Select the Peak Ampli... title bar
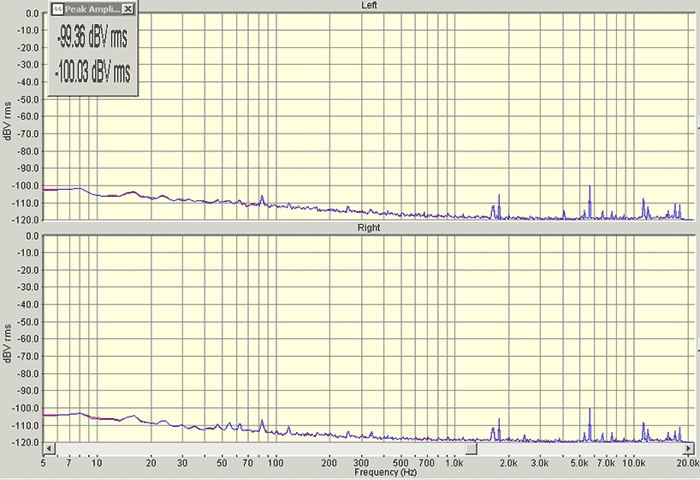 tap(93, 8)
